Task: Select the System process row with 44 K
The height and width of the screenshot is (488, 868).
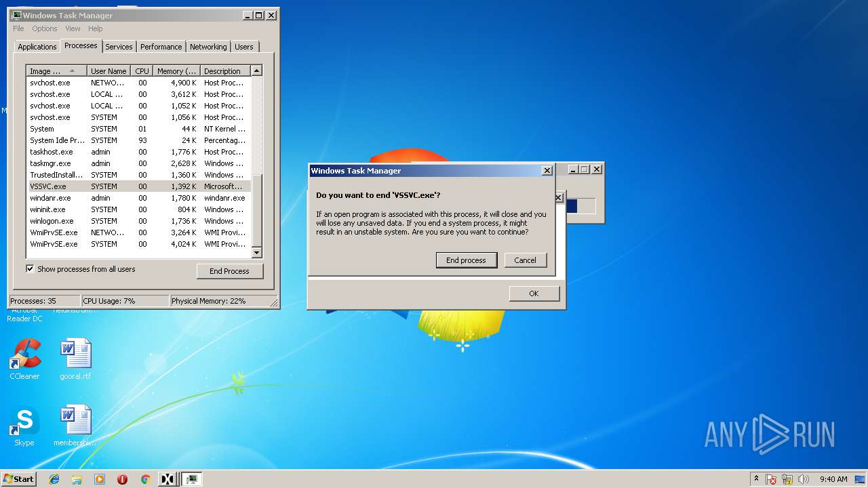Action: 138,129
